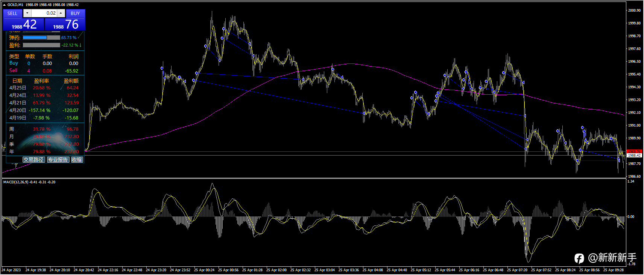The image size is (644, 275).
Task: Click the 盈利 grey progress bar
Action: pos(41,45)
